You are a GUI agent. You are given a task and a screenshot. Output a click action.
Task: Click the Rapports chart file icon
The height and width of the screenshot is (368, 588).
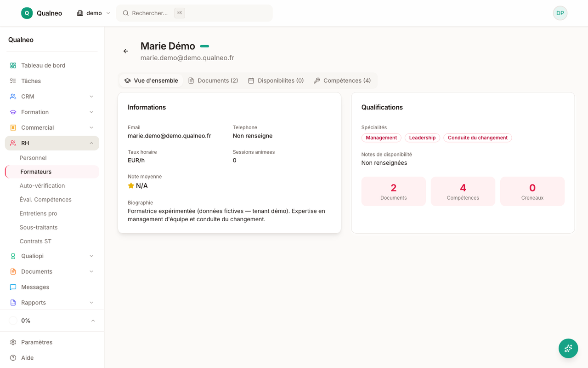tap(13, 303)
